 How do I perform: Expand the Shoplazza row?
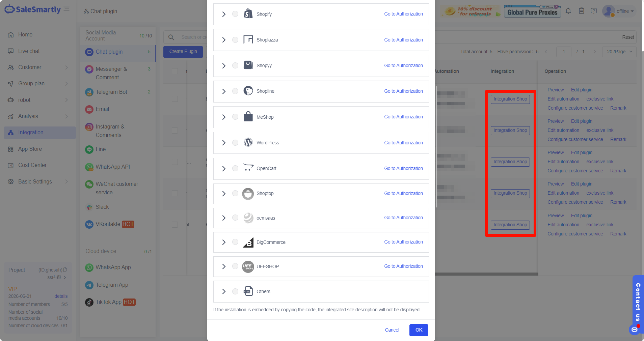[x=224, y=40]
